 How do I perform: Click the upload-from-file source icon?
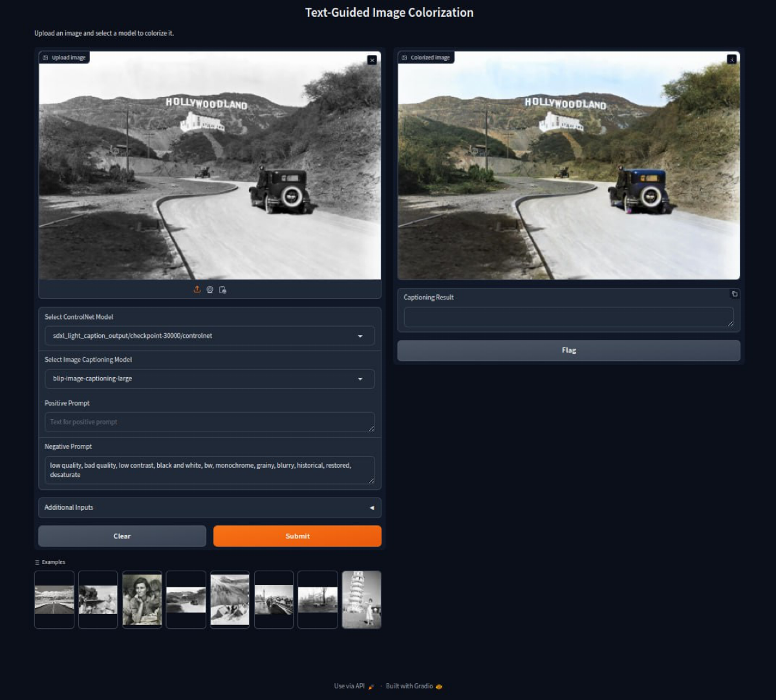click(197, 290)
